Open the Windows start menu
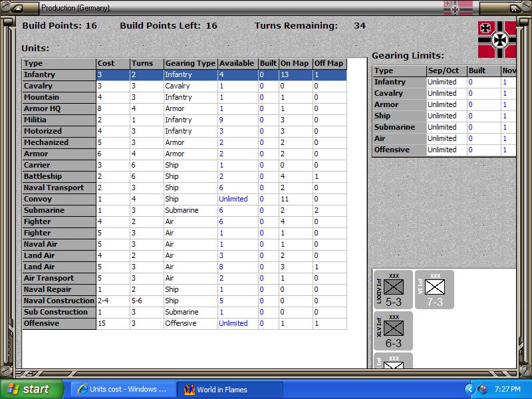This screenshot has width=532, height=399. pyautogui.click(x=31, y=389)
